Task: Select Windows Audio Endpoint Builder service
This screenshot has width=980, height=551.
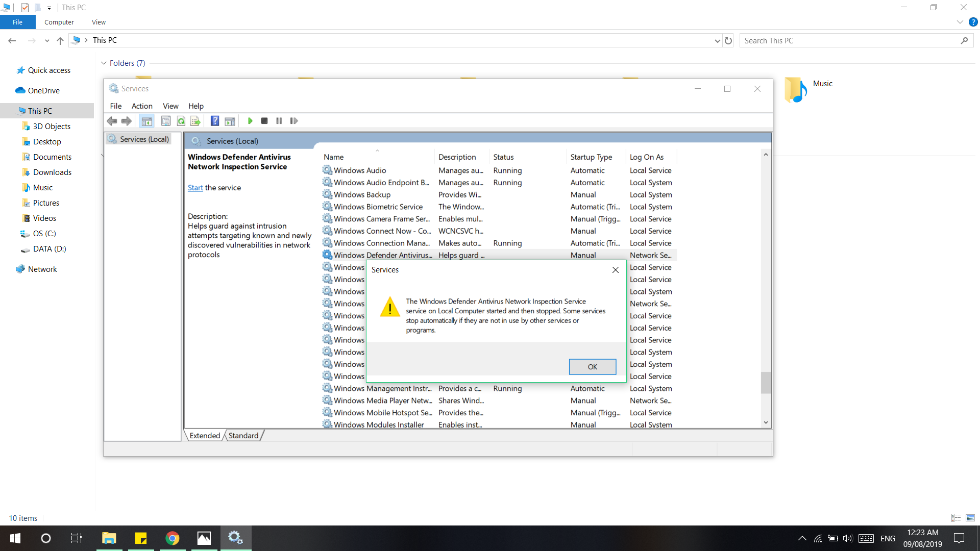Action: tap(499, 183)
